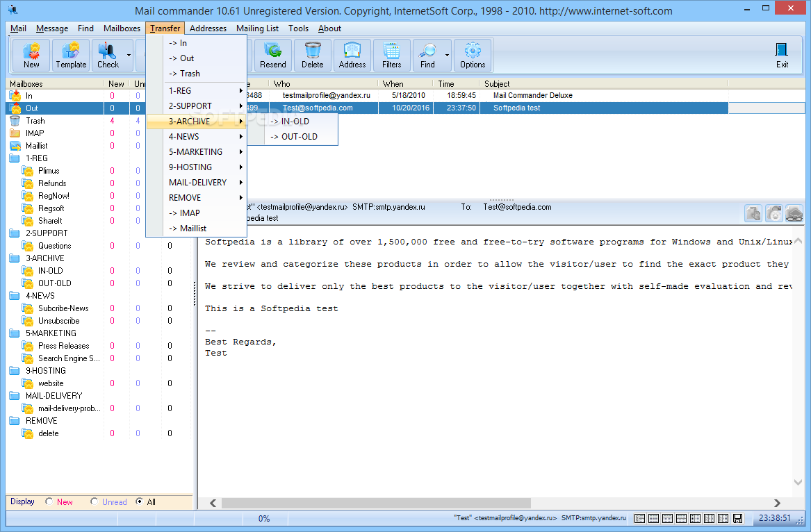Open the Options gear button
Image resolution: width=811 pixels, height=532 pixels.
473,56
